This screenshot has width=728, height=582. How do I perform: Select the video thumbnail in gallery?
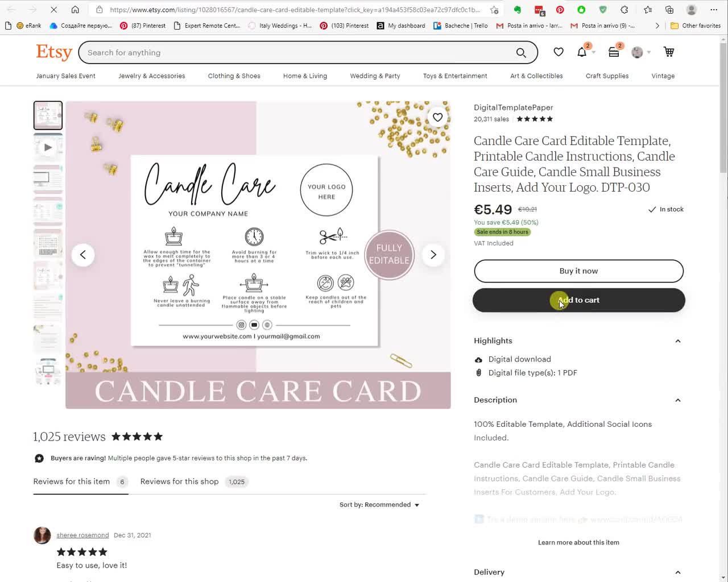48,147
